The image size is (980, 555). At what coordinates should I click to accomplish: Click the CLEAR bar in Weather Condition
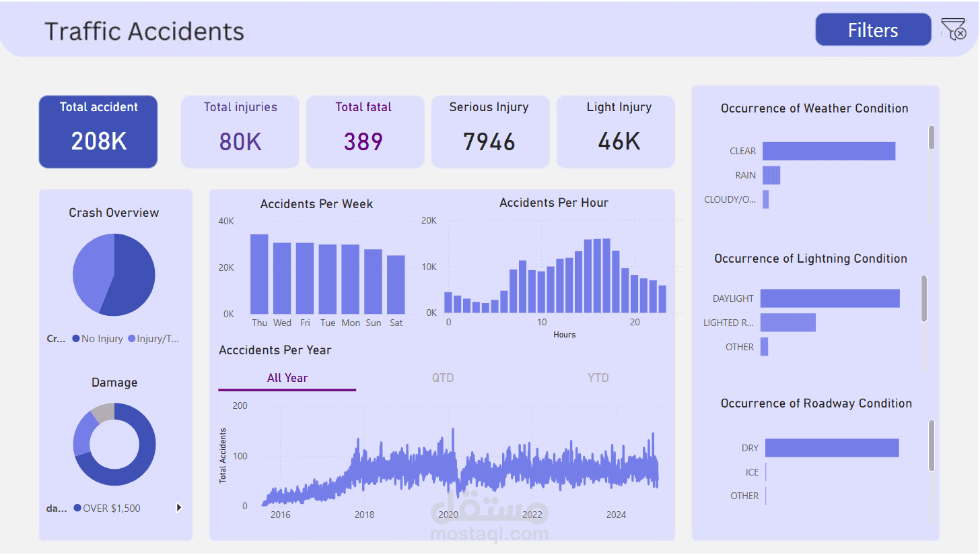829,150
